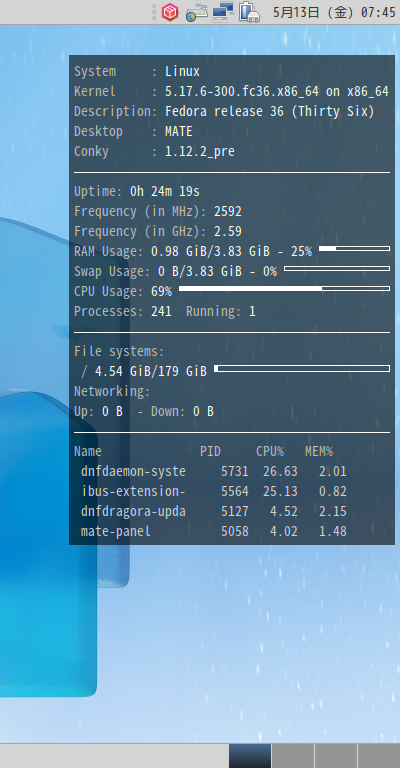
Task: Click the 'mate-panel' process row
Action: tap(214, 531)
